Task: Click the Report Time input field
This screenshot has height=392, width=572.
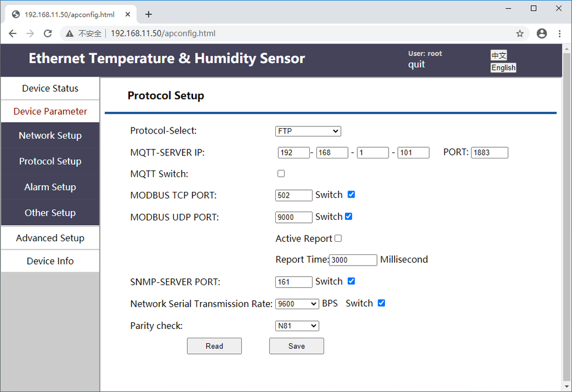Action: tap(353, 260)
